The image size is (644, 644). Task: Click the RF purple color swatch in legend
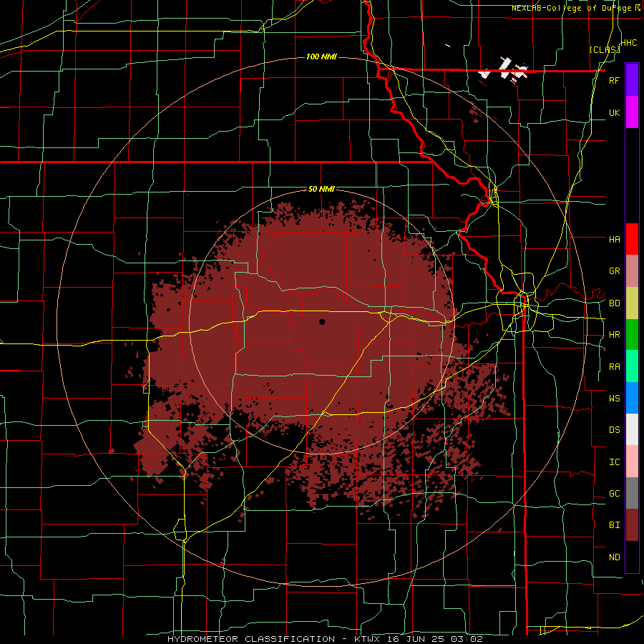[632, 80]
